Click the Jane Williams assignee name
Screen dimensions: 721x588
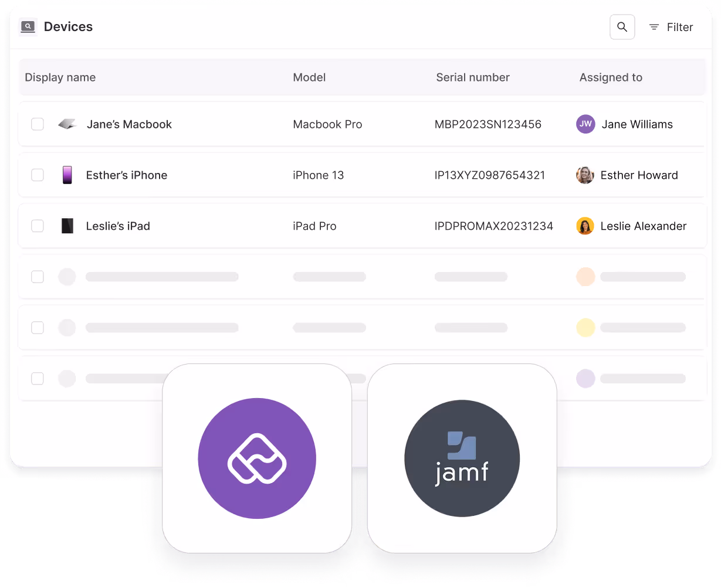click(x=637, y=124)
